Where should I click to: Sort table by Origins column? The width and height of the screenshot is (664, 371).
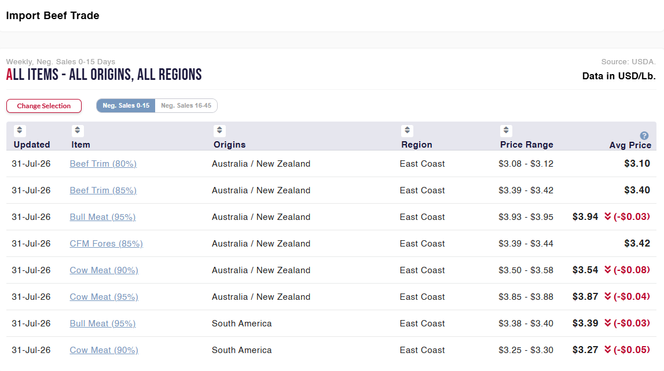(219, 130)
